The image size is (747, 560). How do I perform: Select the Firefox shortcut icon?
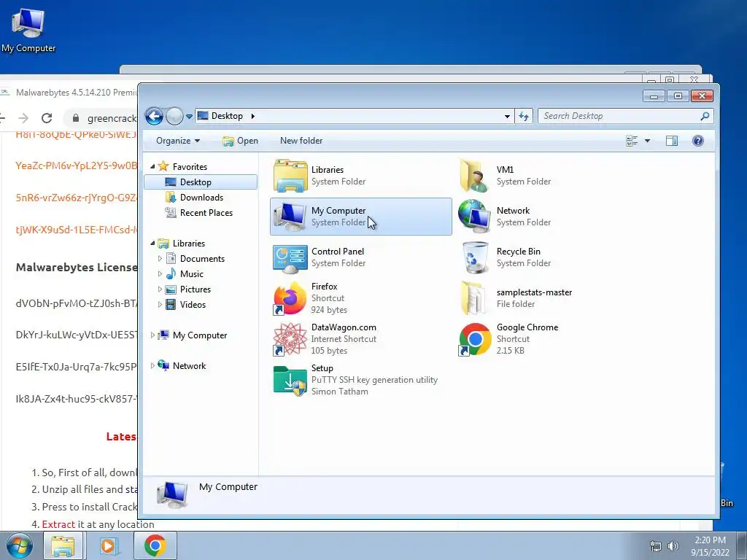pyautogui.click(x=290, y=298)
